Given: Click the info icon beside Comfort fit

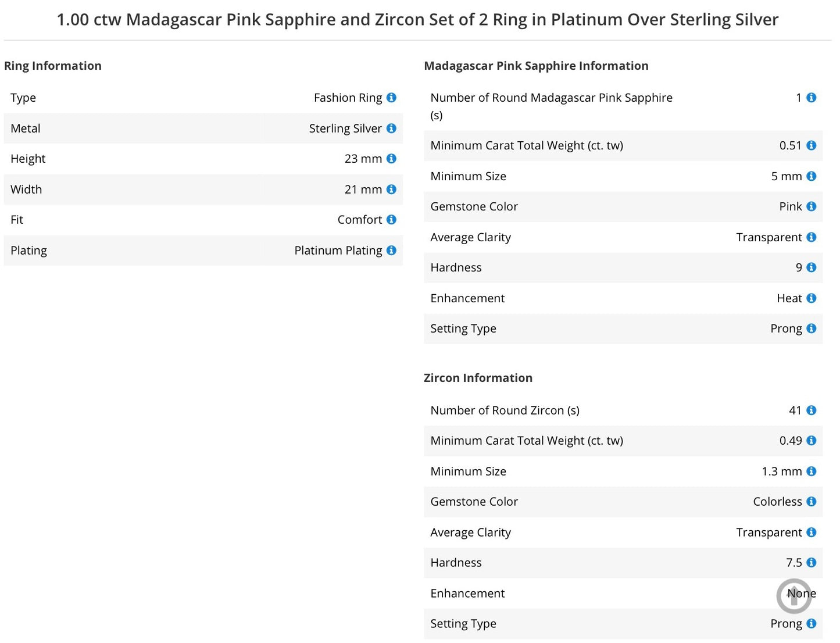Looking at the screenshot, I should click(391, 220).
